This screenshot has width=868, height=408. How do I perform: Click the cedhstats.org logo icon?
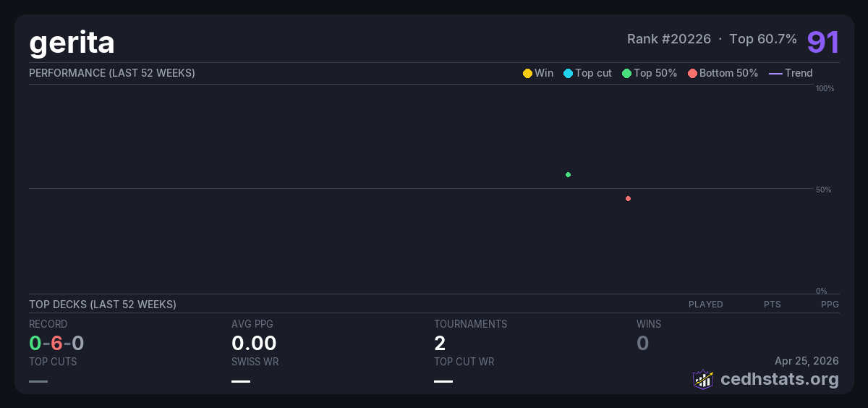703,379
